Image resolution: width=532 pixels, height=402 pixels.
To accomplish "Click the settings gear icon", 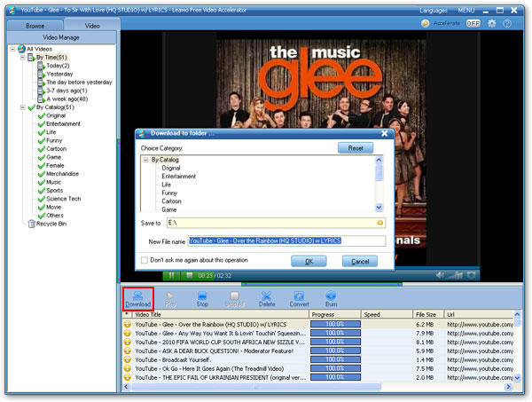I will pos(491,23).
